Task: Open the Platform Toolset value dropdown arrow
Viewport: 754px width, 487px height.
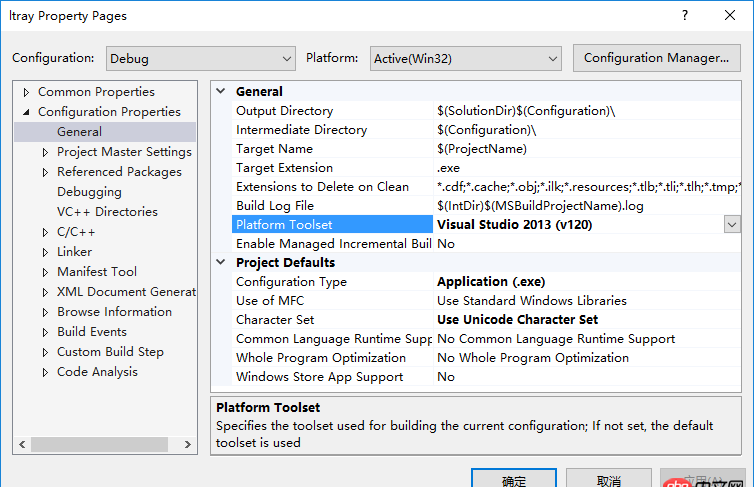Action: [x=732, y=225]
